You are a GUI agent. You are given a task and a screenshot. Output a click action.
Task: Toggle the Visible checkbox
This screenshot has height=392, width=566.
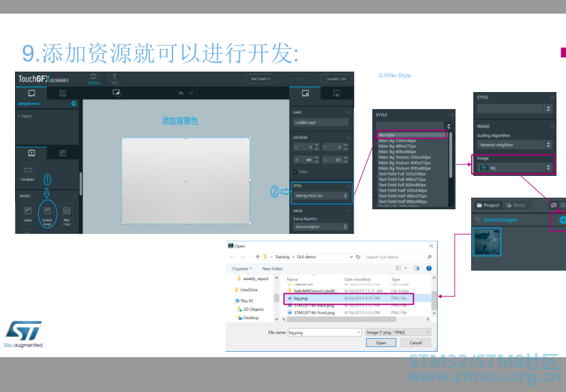(x=295, y=171)
